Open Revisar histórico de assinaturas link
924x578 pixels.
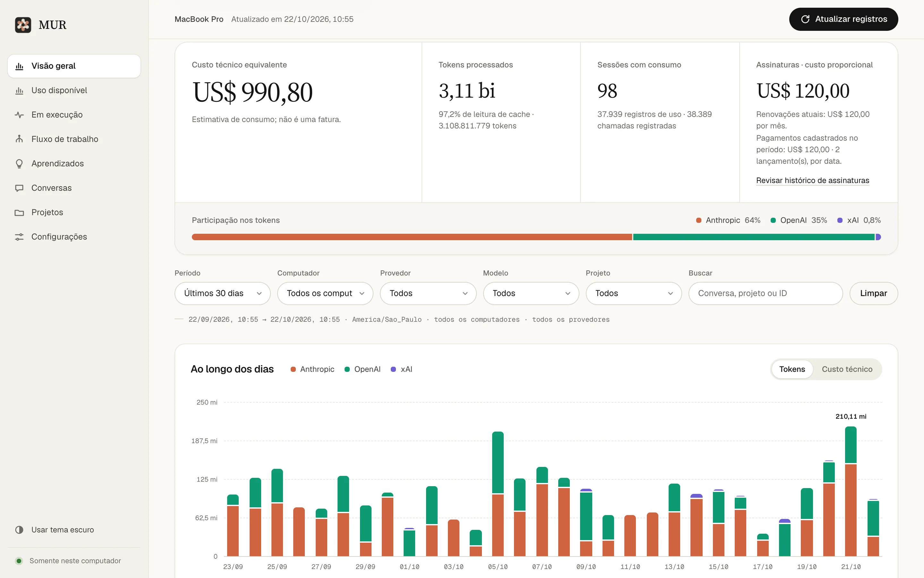tap(812, 180)
